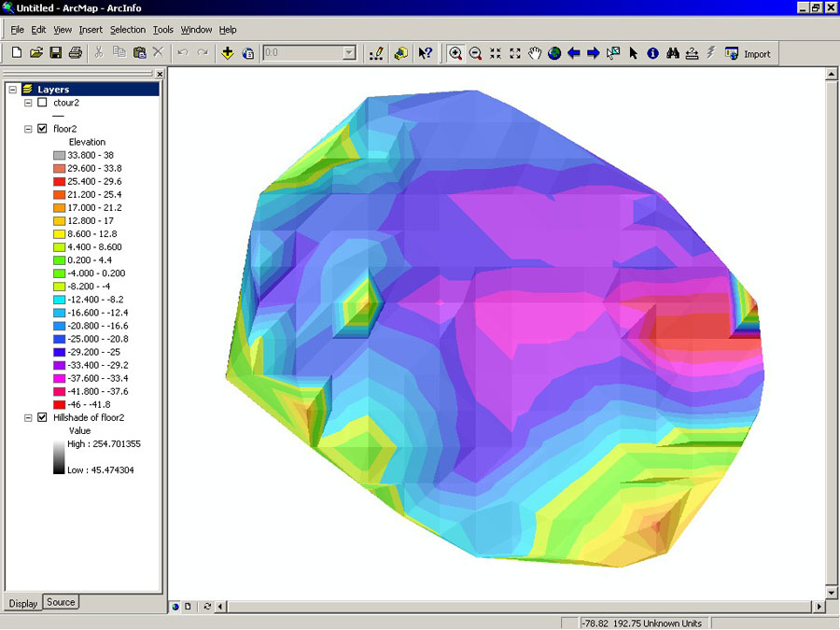The image size is (840, 630).
Task: Select the Layers data frame title
Action: (53, 90)
